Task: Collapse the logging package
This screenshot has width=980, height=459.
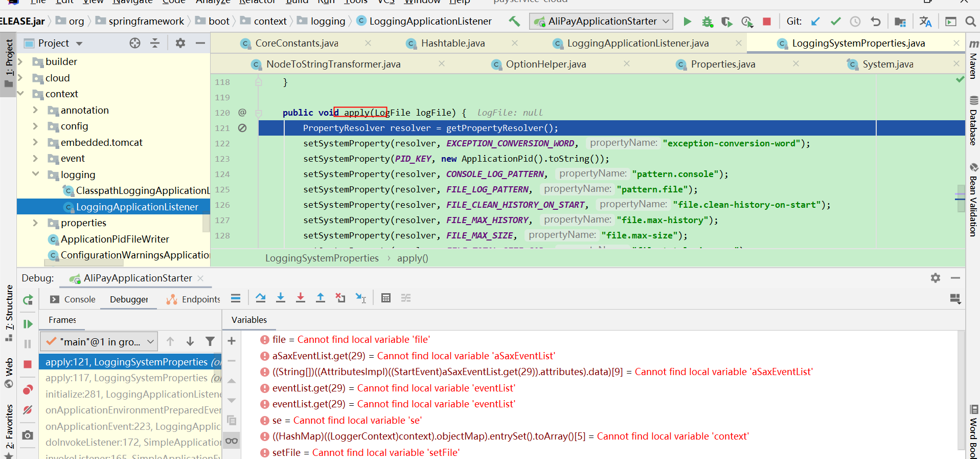Action: [x=36, y=174]
